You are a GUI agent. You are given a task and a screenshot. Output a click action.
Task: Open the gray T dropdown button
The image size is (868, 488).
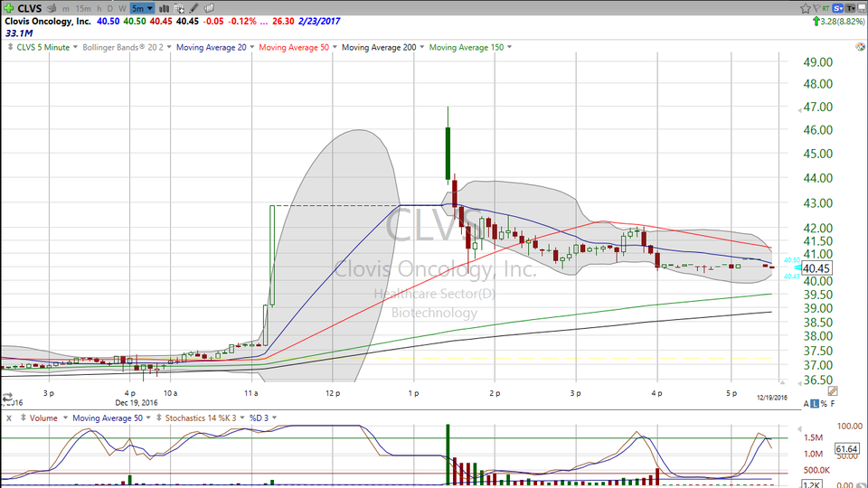[x=850, y=8]
